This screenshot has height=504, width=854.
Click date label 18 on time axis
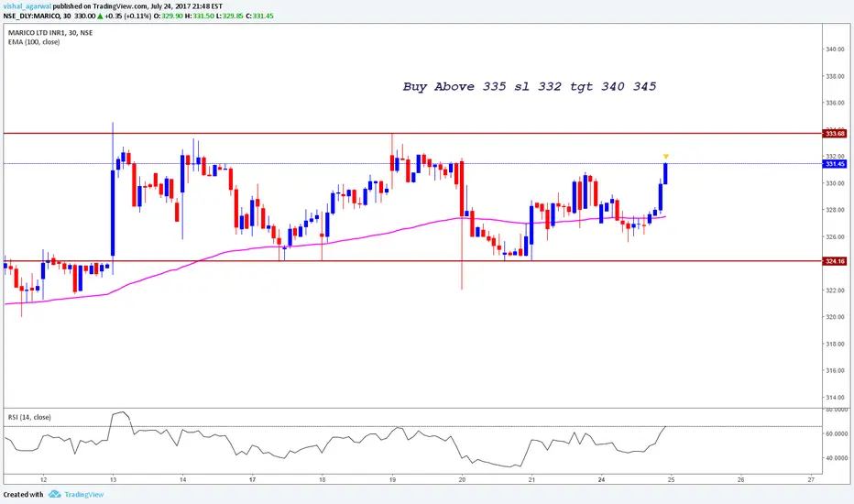[323, 480]
